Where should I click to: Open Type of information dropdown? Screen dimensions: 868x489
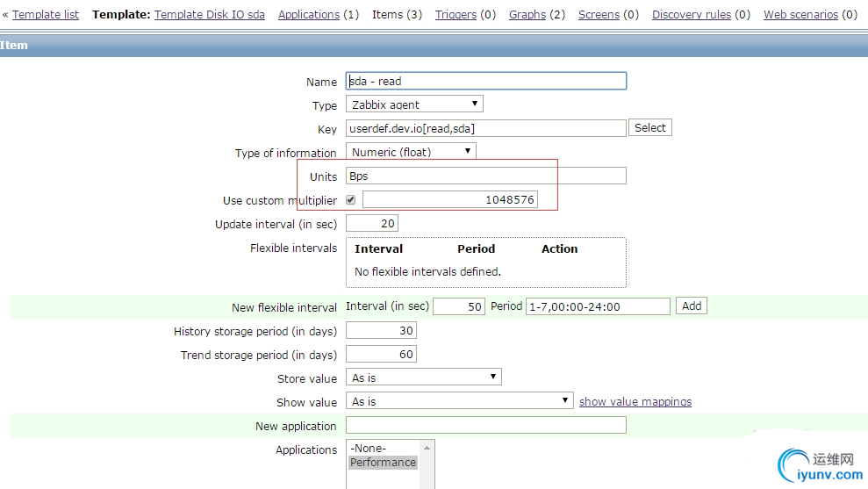click(x=411, y=152)
